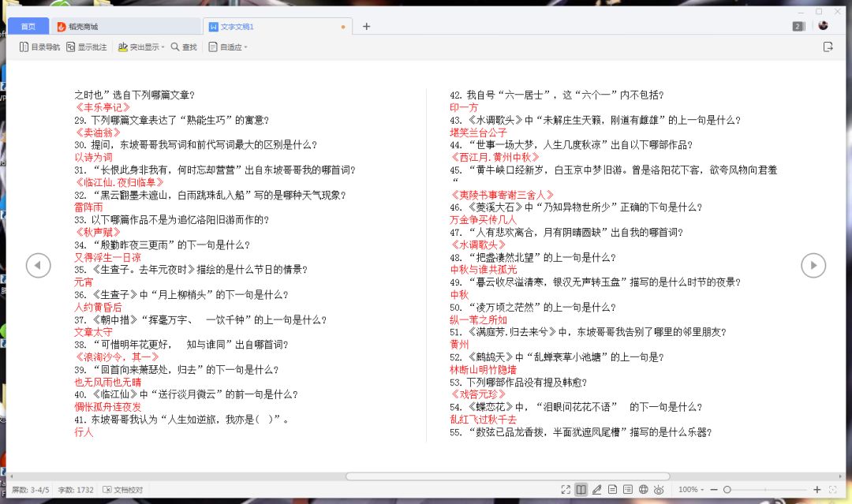Open the 100% zoom level dropdown
The width and height of the screenshot is (852, 504).
[692, 490]
